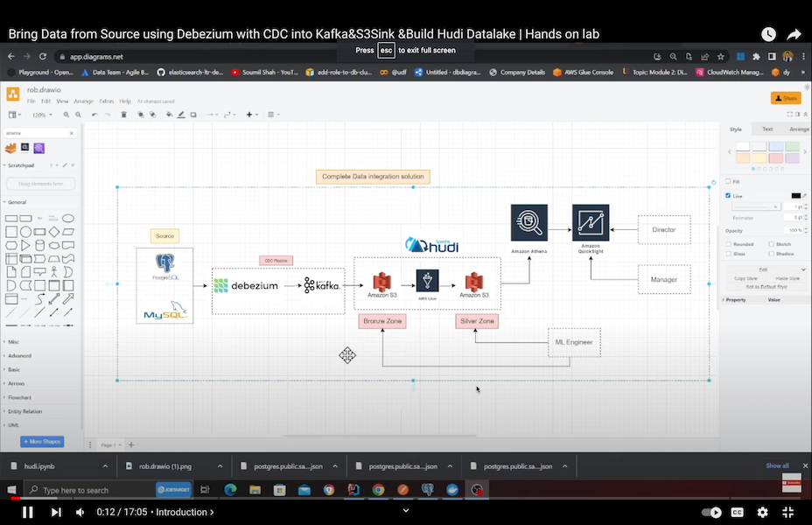This screenshot has height=525, width=812.
Task: Enable the Shadow checkbox
Action: (x=771, y=254)
